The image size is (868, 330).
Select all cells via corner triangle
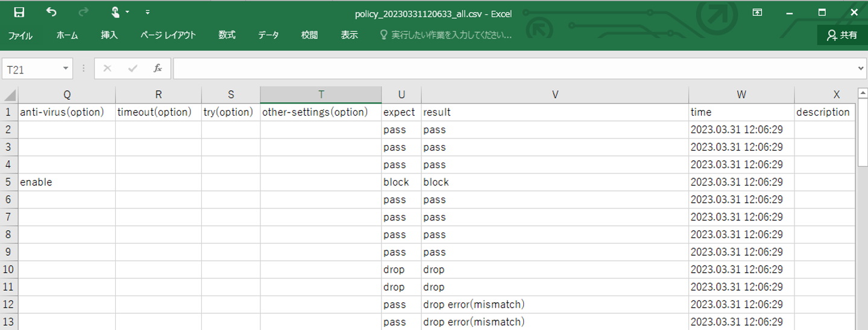pos(9,95)
